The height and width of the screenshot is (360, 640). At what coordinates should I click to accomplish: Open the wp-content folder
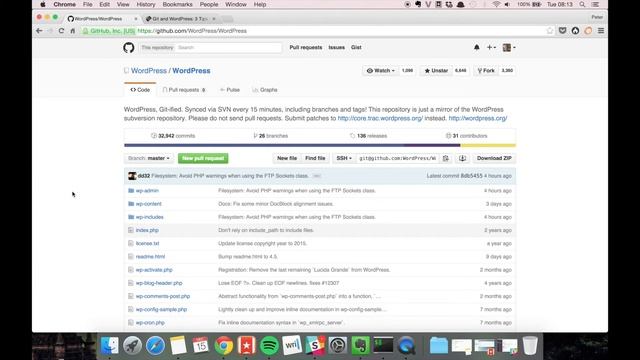(x=149, y=204)
